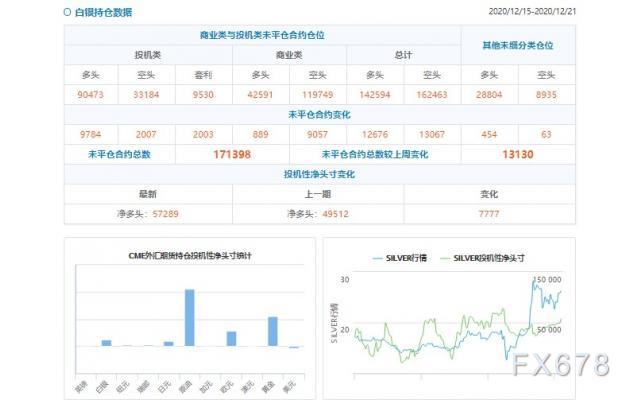Click the green SILVER投机性净头寸 legend line swatch
Screen dimensions: 640x400
(445, 258)
